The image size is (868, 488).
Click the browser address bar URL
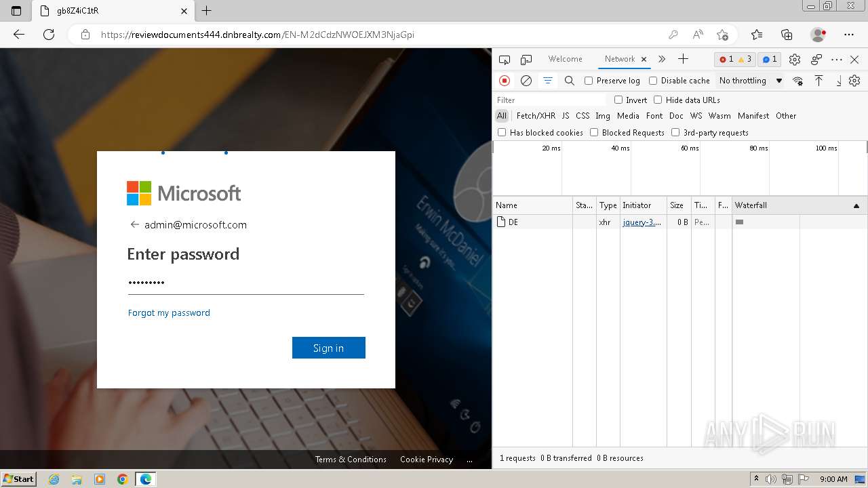click(258, 35)
